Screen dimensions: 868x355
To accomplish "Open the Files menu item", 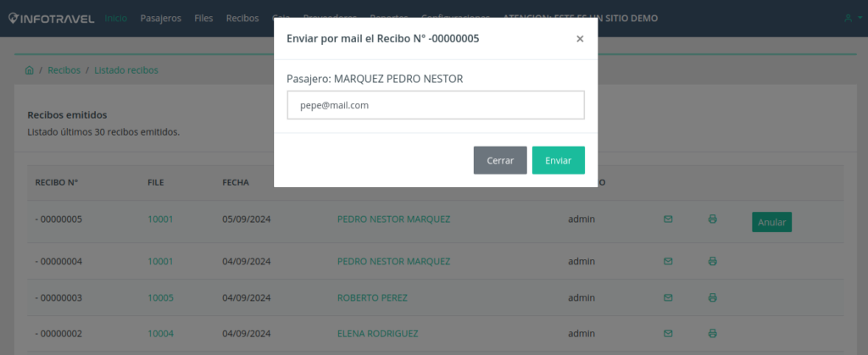I will coord(203,19).
